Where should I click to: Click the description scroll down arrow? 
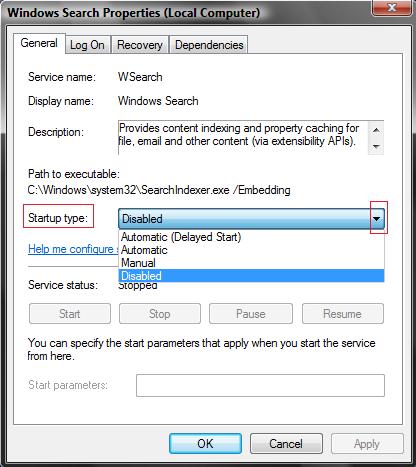pos(376,146)
